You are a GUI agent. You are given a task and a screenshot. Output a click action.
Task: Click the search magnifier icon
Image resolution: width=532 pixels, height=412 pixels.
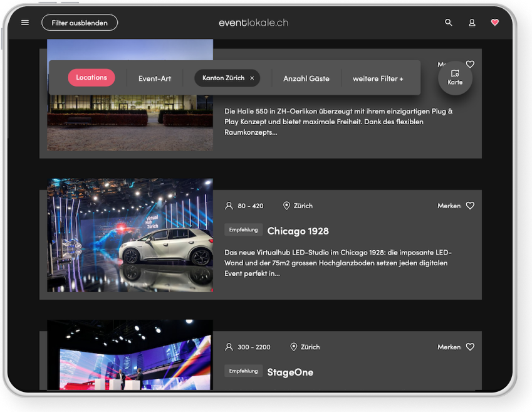point(449,23)
